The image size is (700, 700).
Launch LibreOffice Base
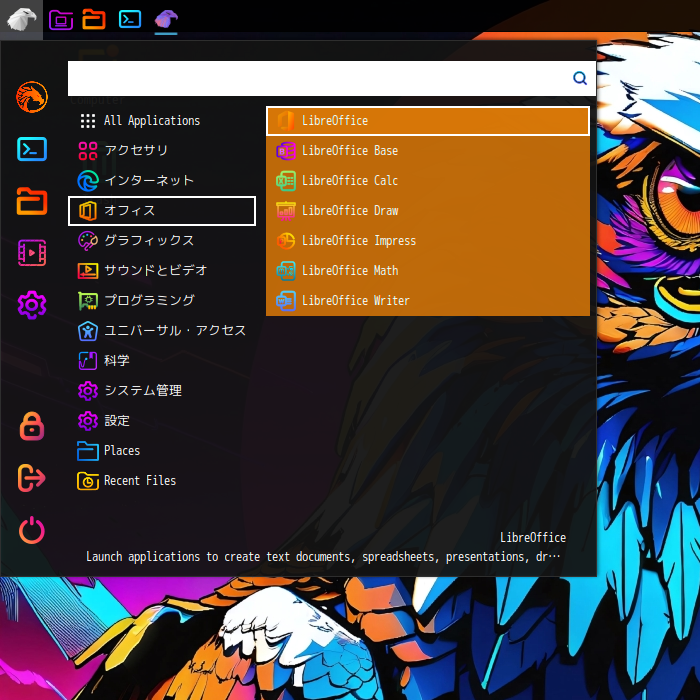pos(349,151)
